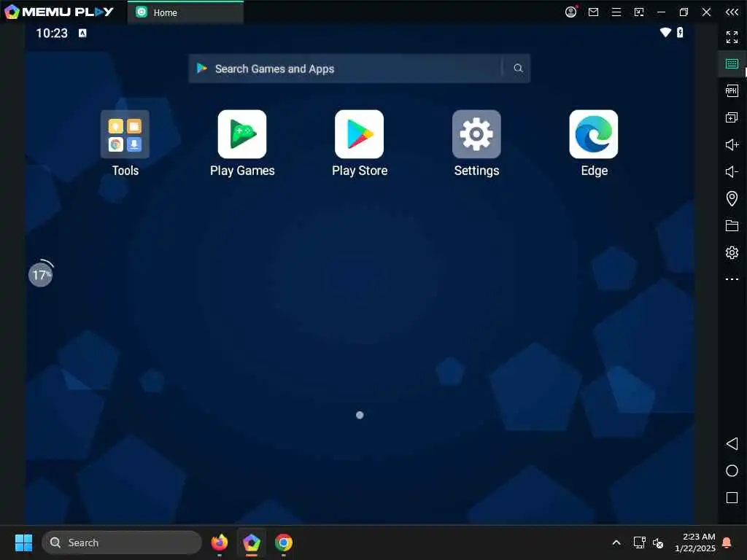Toggle fullscreen mode in sidebar

click(x=732, y=36)
